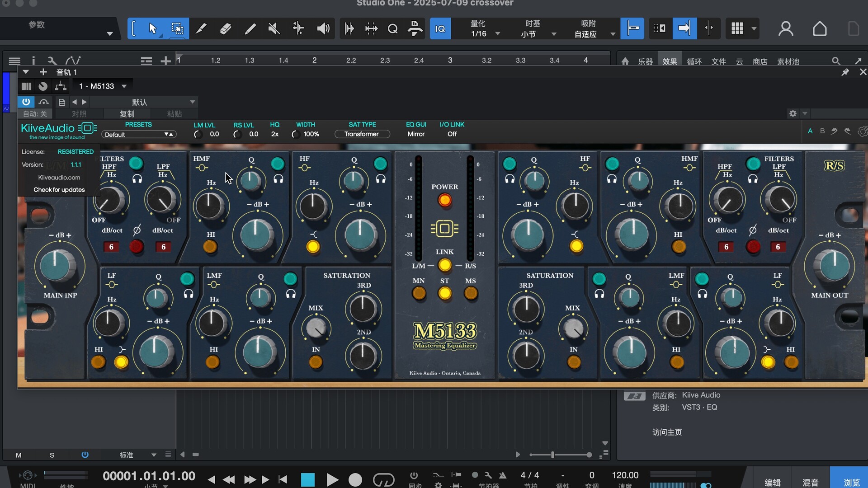Viewport: 868px width, 488px height.
Task: Click the IQ quantize button
Action: coord(440,29)
